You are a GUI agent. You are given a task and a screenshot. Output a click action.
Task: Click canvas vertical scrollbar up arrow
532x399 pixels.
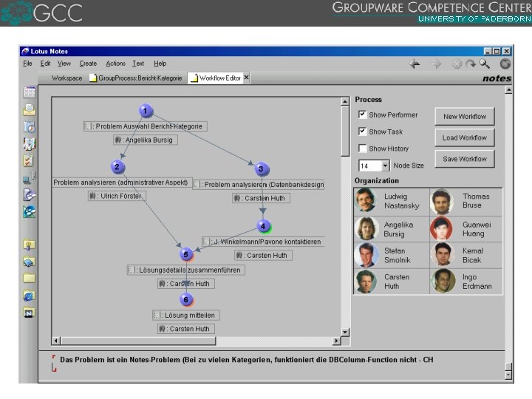click(345, 101)
